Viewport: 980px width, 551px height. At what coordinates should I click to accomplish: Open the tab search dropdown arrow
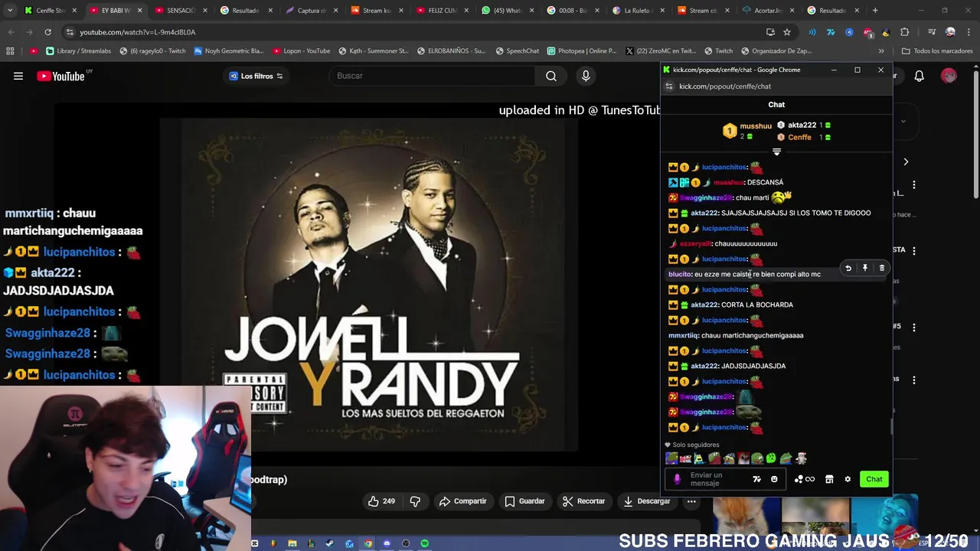11,11
